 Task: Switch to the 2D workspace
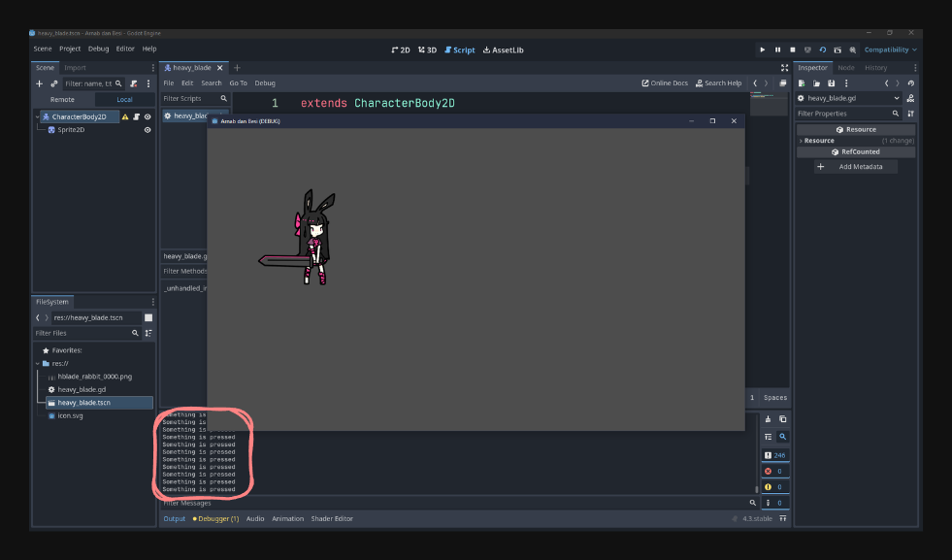coord(401,50)
